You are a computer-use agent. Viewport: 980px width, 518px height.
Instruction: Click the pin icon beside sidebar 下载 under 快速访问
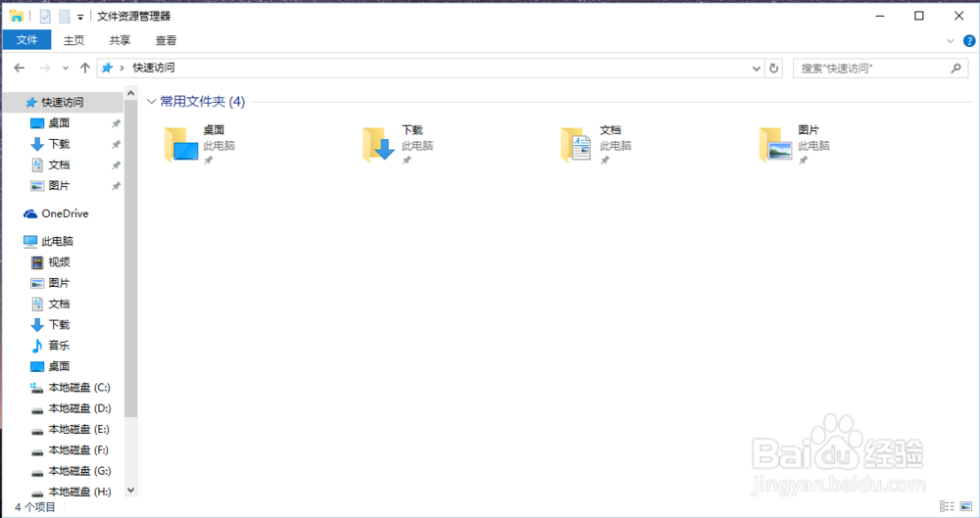[116, 144]
